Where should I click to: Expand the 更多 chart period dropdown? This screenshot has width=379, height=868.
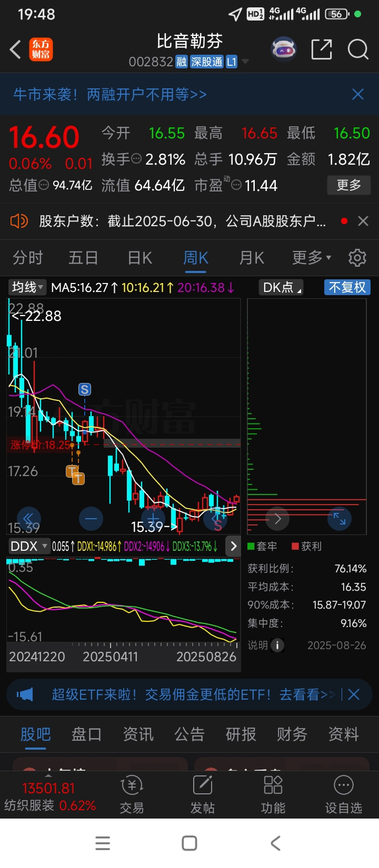312,258
